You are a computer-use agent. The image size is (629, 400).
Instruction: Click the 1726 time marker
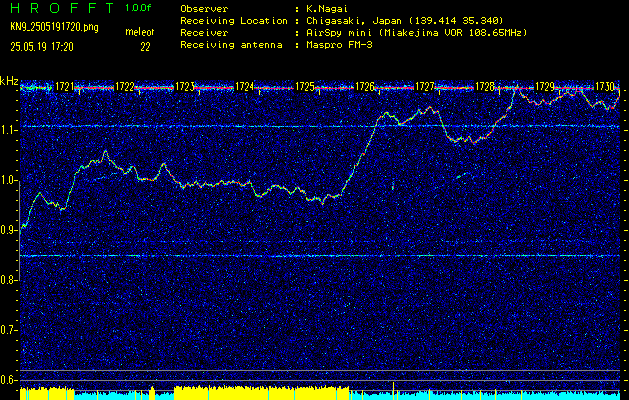click(x=365, y=87)
